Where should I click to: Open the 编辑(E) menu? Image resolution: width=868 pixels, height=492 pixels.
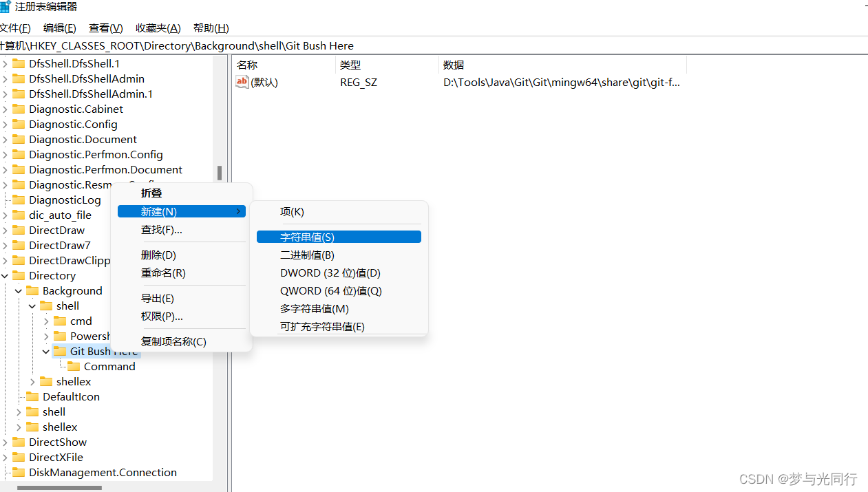[59, 28]
